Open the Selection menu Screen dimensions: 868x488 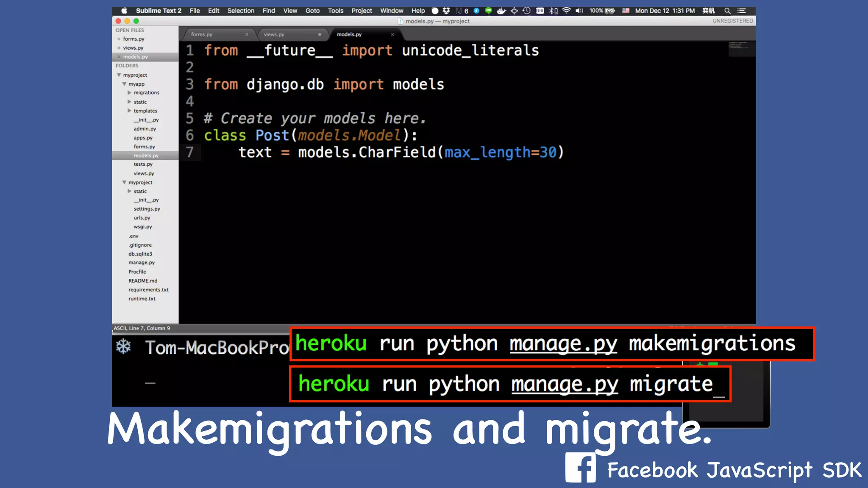pyautogui.click(x=241, y=11)
